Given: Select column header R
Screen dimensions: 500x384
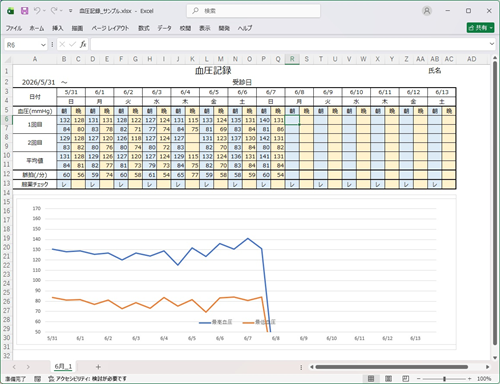Looking at the screenshot, I should click(292, 59).
